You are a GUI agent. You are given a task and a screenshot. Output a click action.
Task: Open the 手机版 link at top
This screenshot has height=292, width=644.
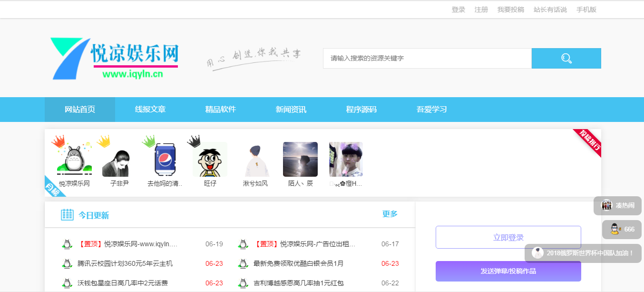[x=586, y=10]
